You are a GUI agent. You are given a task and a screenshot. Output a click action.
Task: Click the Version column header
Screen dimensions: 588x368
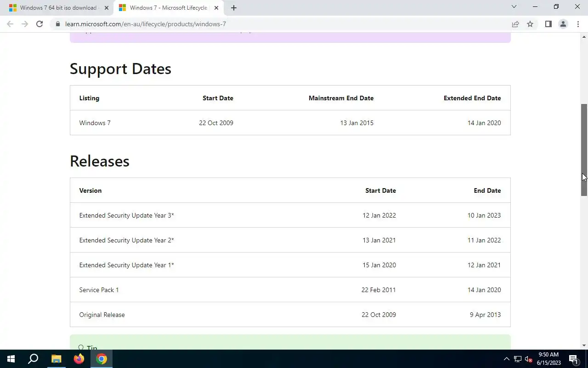pos(90,190)
